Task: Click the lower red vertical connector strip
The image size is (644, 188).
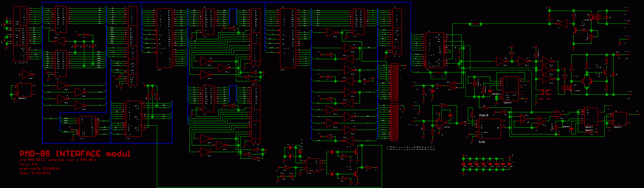Action: (x=394, y=121)
